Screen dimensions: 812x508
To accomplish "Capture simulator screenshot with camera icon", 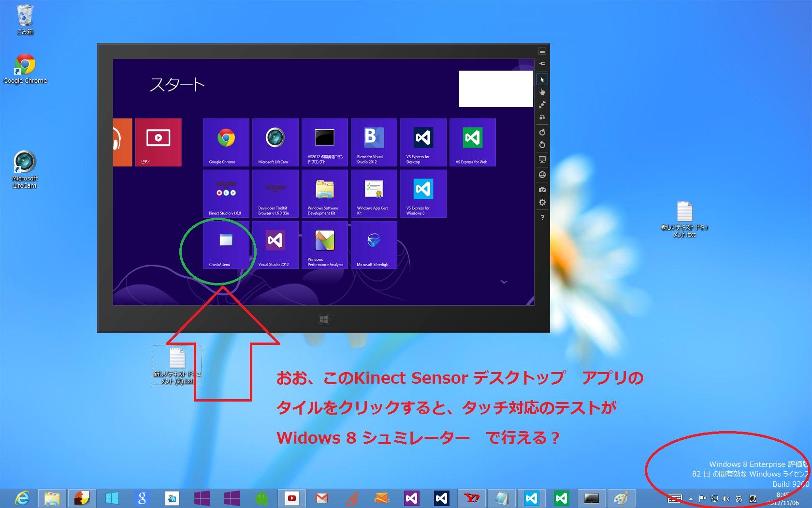I will point(542,190).
